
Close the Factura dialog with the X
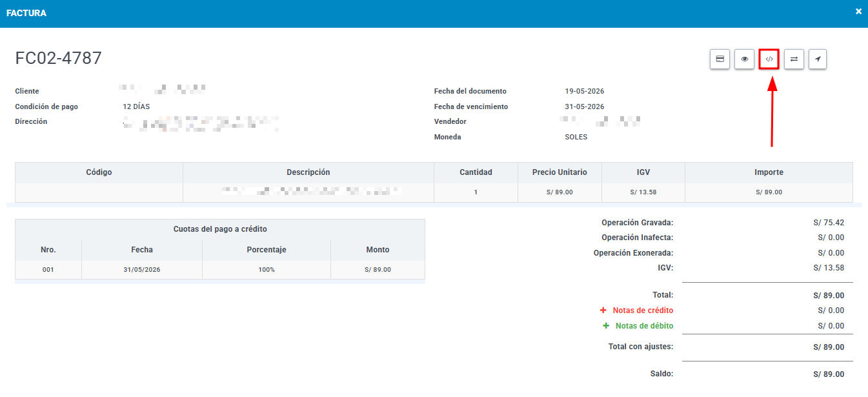pos(858,11)
